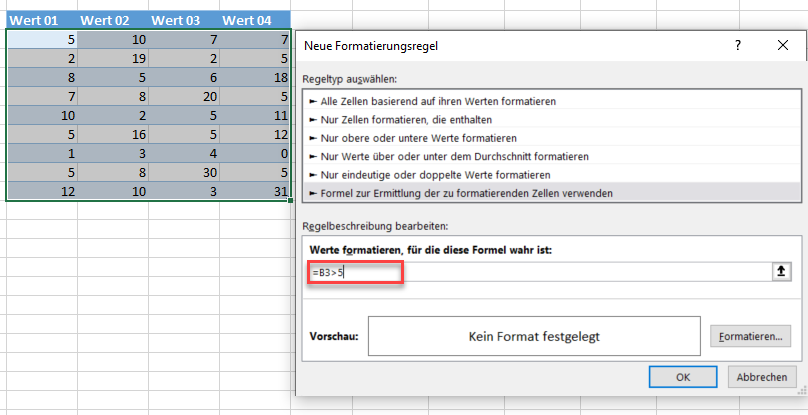Select fill handle at selection corner
Viewport: 808px width, 415px height.
tap(291, 201)
